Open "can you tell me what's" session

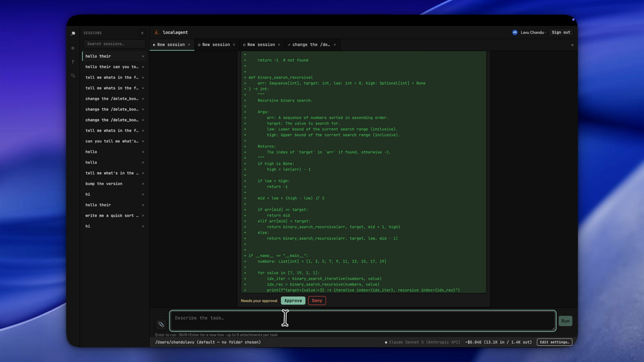114,141
